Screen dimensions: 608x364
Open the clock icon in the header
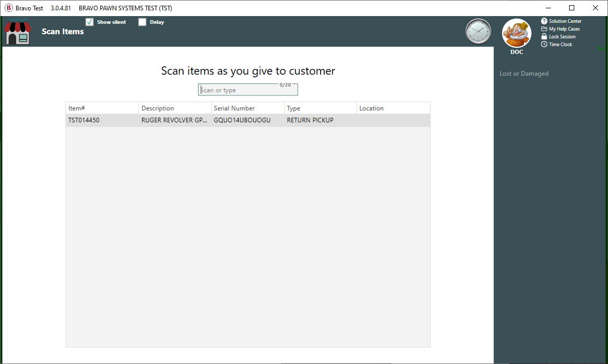478,32
